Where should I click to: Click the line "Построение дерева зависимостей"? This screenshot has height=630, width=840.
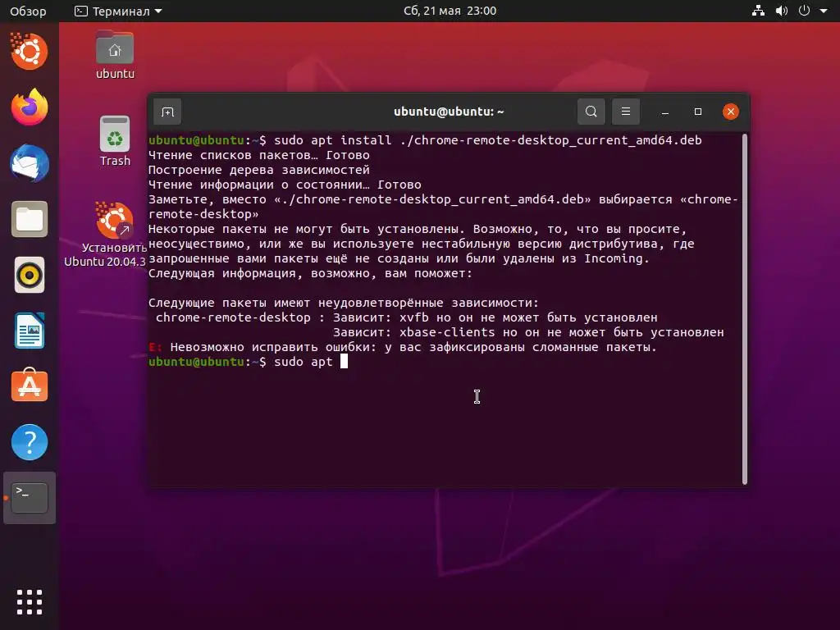click(x=259, y=170)
